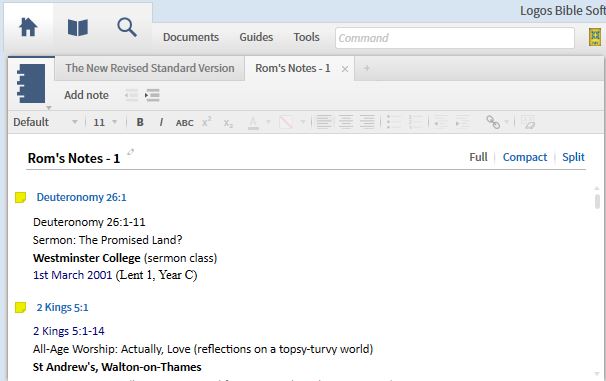Click the text Deuteronomy 26:1-11
Image resolution: width=606 pixels, height=381 pixels.
89,222
